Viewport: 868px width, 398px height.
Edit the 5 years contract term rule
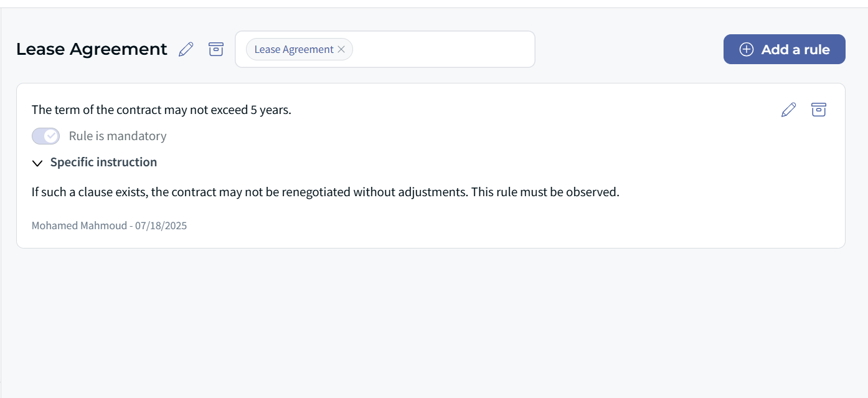[x=788, y=110]
